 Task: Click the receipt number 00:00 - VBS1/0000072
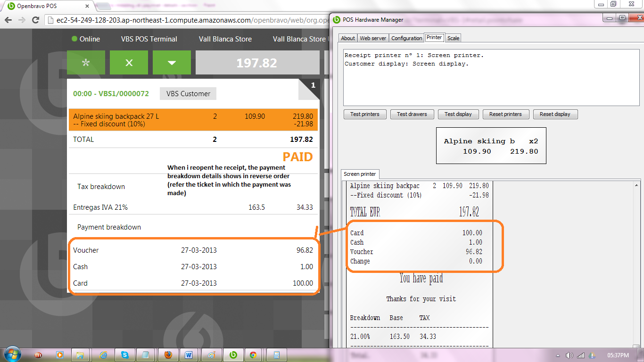click(x=111, y=94)
